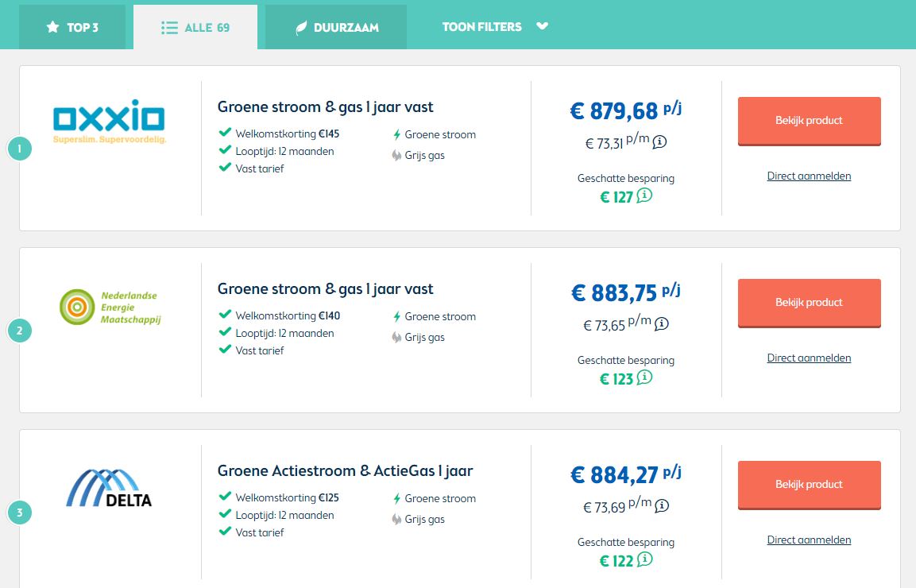Screen dimensions: 916x588
Task: Click Direct aanmelden link for Oxxio
Action: click(x=809, y=176)
